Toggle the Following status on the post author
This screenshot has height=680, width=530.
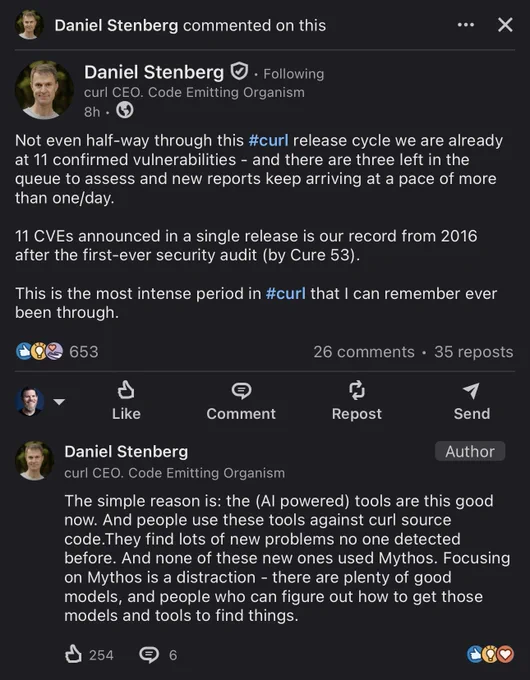(294, 74)
